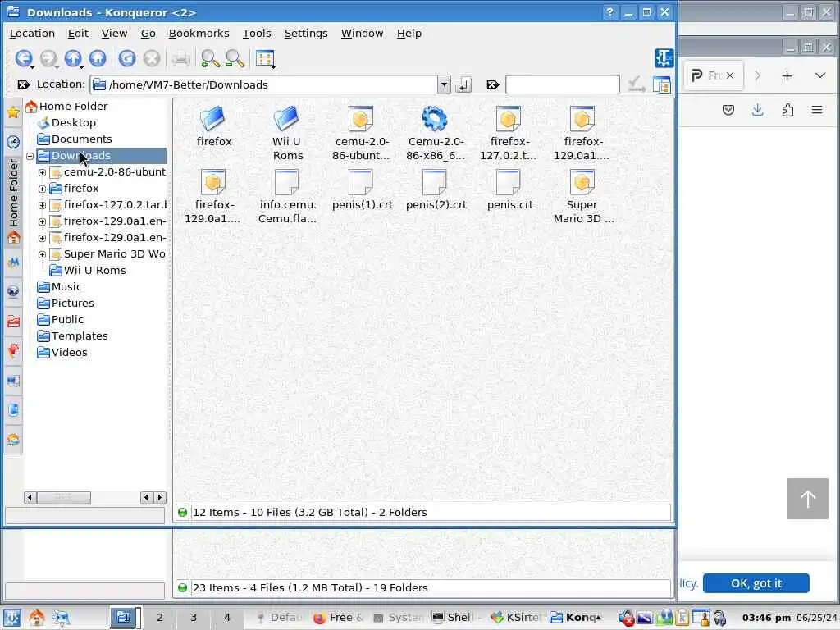
Task: Select Home Folder tree root
Action: pos(73,106)
